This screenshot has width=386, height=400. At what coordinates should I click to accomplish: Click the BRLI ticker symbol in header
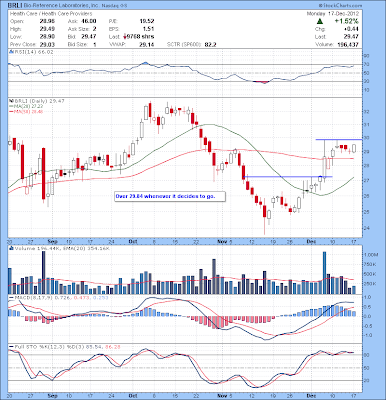tap(16, 6)
